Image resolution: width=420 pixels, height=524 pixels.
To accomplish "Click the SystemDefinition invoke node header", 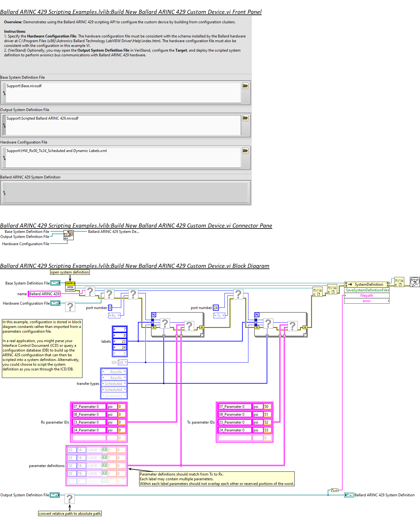I will point(367,285).
